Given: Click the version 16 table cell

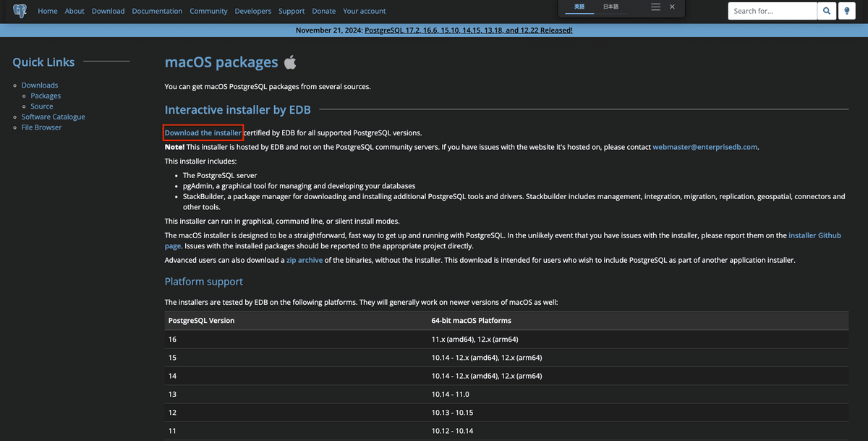Looking at the screenshot, I should point(297,339).
